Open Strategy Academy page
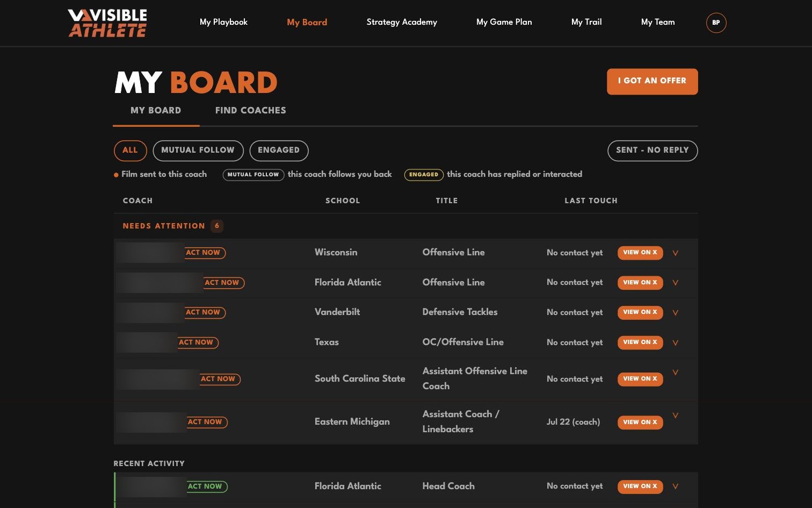This screenshot has width=812, height=508. (402, 22)
